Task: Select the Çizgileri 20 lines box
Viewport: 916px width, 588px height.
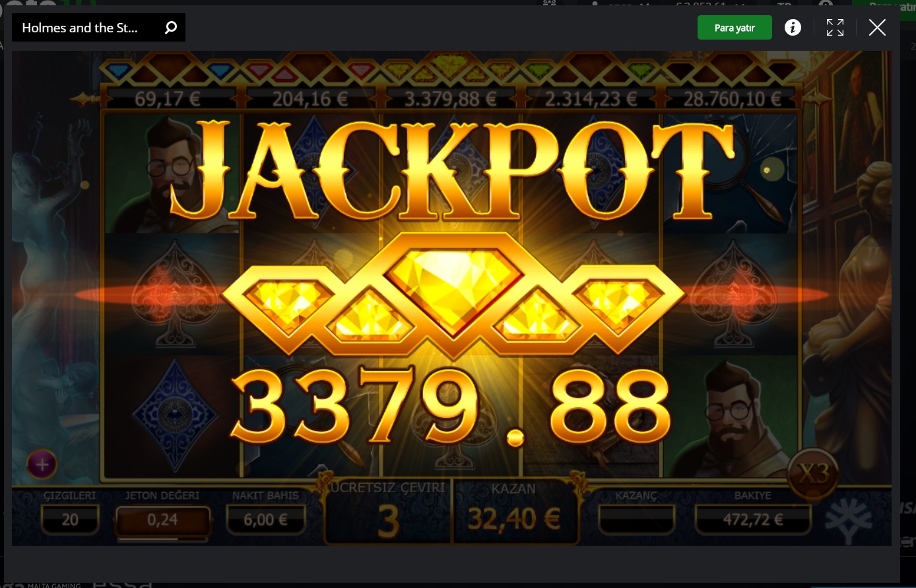Action: (x=70, y=519)
